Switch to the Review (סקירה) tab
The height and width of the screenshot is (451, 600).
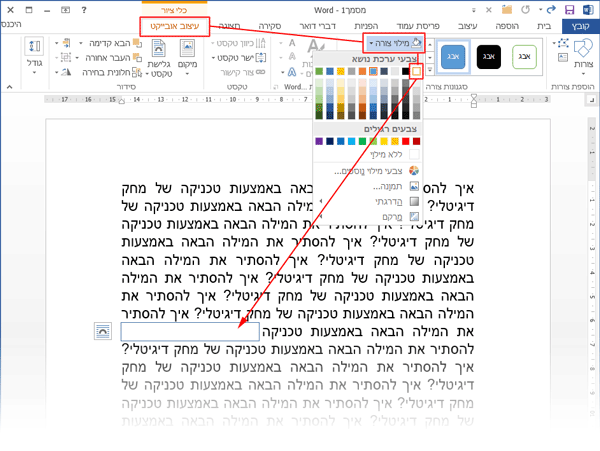pos(270,26)
